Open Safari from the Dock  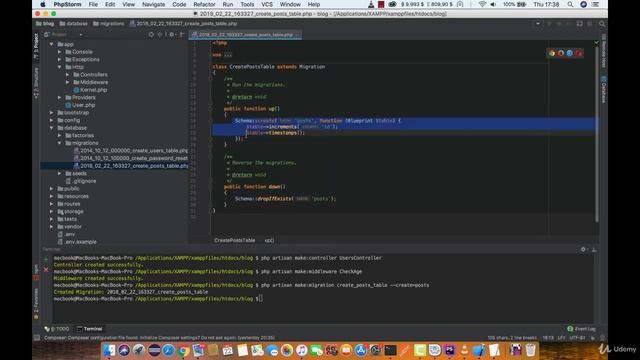click(168, 350)
